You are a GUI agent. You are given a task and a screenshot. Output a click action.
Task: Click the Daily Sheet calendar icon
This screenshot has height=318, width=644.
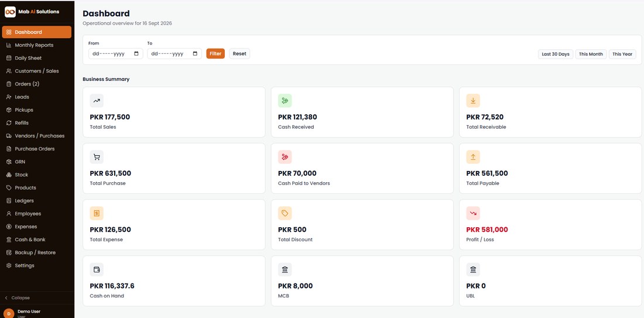click(9, 58)
